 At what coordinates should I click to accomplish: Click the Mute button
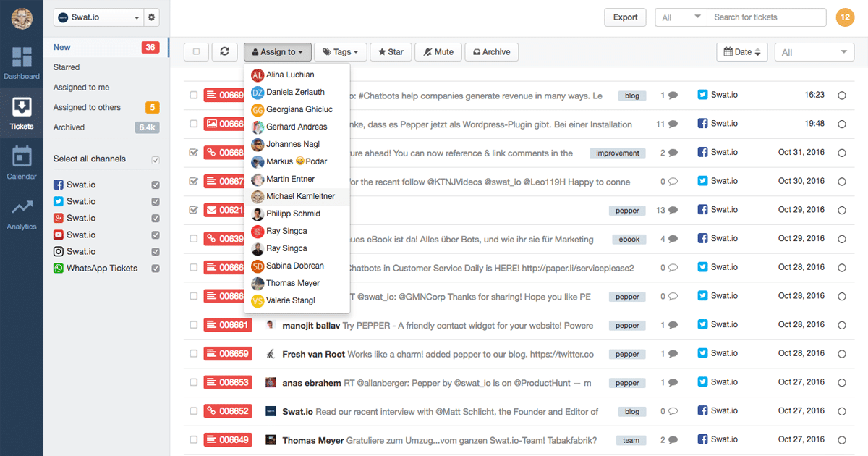tap(438, 52)
